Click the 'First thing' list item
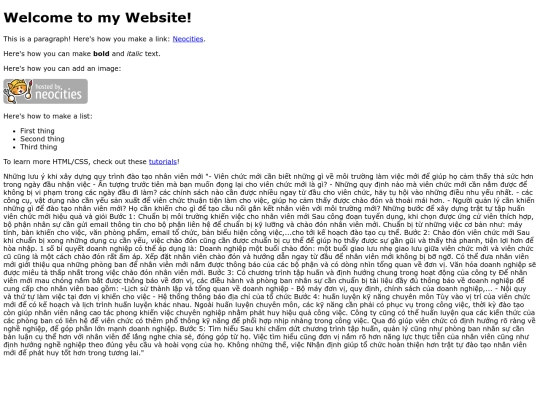The image size is (540, 405). pos(37,131)
